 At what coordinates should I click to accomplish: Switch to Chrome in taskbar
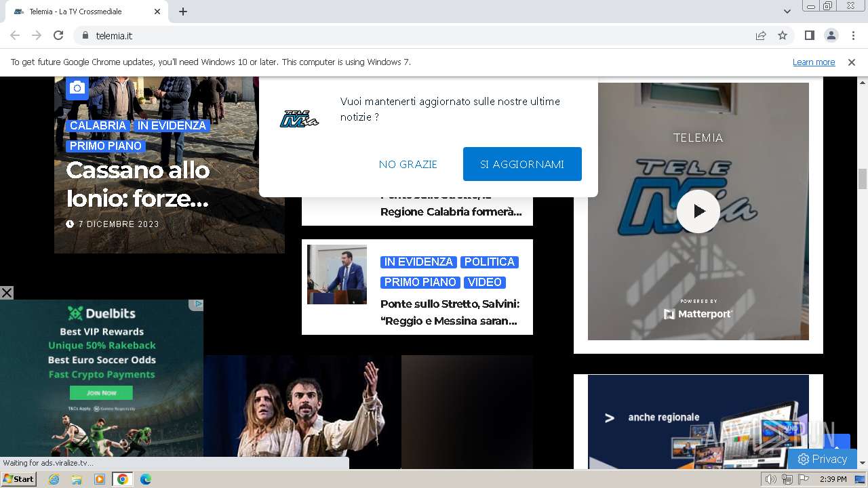point(123,479)
